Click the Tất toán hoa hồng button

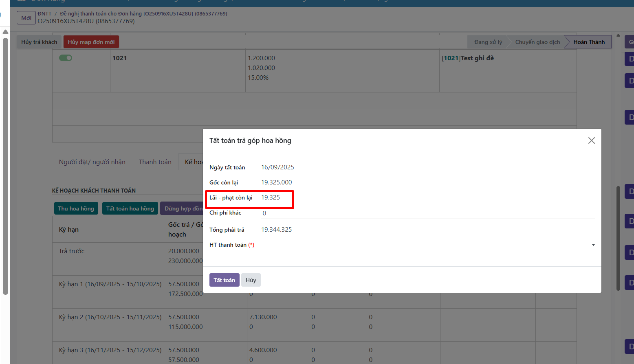[x=130, y=208]
